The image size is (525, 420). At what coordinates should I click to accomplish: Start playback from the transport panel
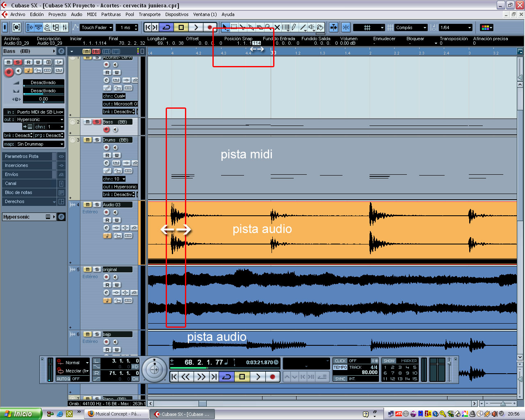coord(258,377)
